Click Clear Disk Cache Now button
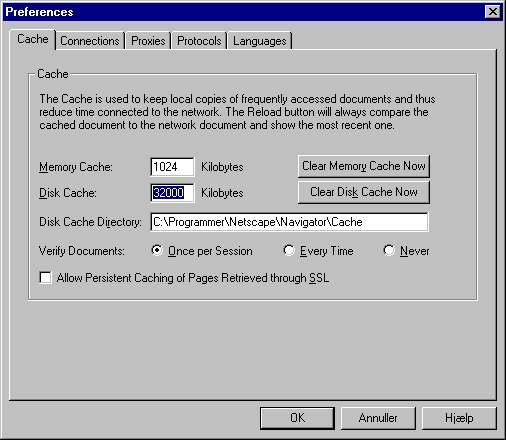This screenshot has height=440, width=506. pos(364,192)
